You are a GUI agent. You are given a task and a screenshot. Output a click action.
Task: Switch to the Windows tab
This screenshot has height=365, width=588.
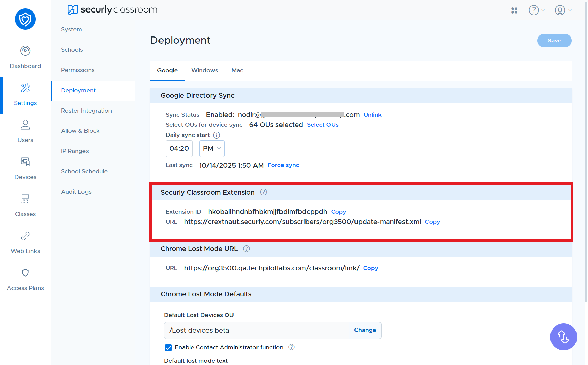pyautogui.click(x=204, y=70)
